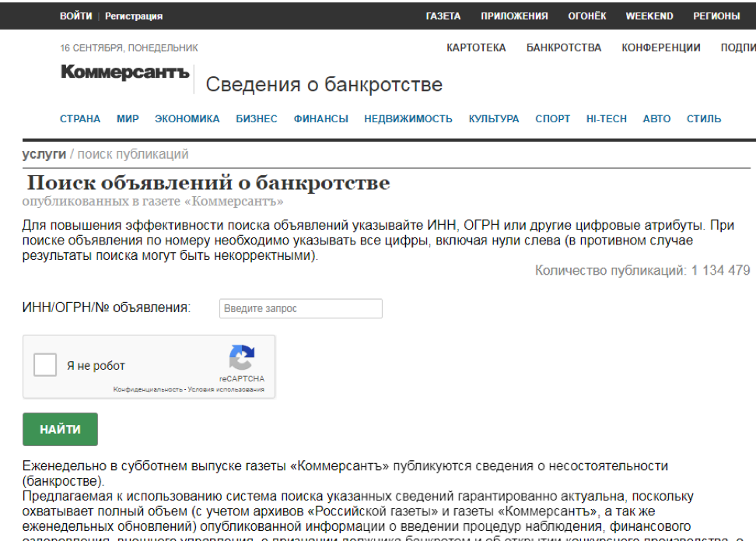756x541 pixels.
Task: Click the 'услуги' breadcrumb link
Action: pos(44,154)
